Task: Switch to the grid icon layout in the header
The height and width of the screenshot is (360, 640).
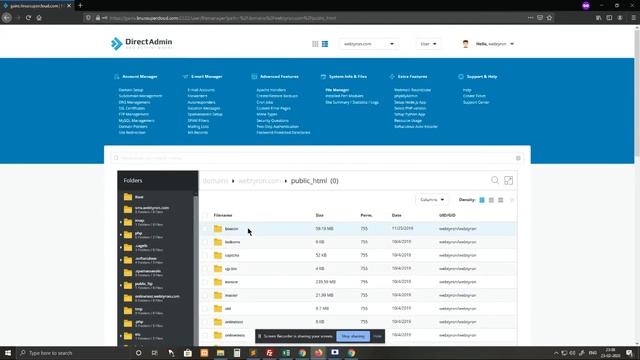Action: coord(315,44)
